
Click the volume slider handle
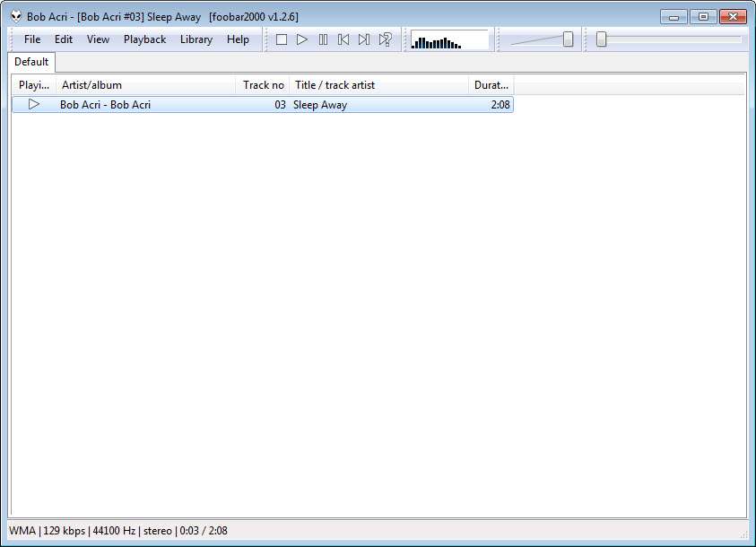(568, 39)
